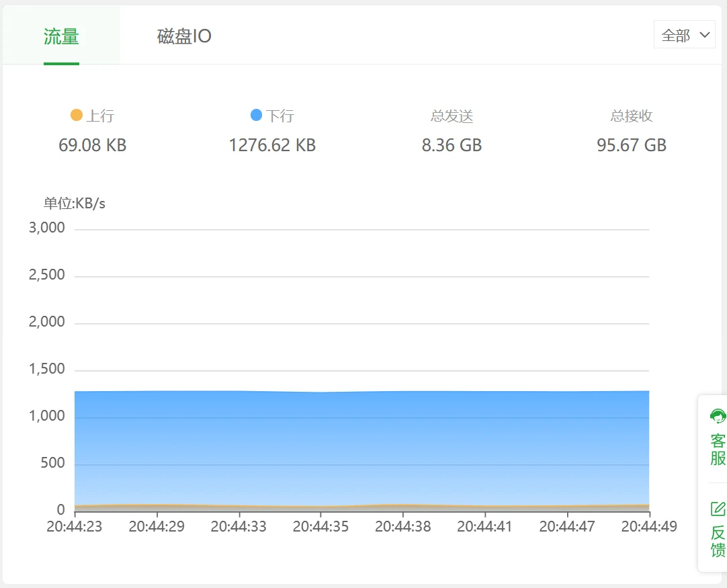Click the 20:44:49 time axis label
Image resolution: width=727 pixels, height=588 pixels.
pyautogui.click(x=649, y=526)
